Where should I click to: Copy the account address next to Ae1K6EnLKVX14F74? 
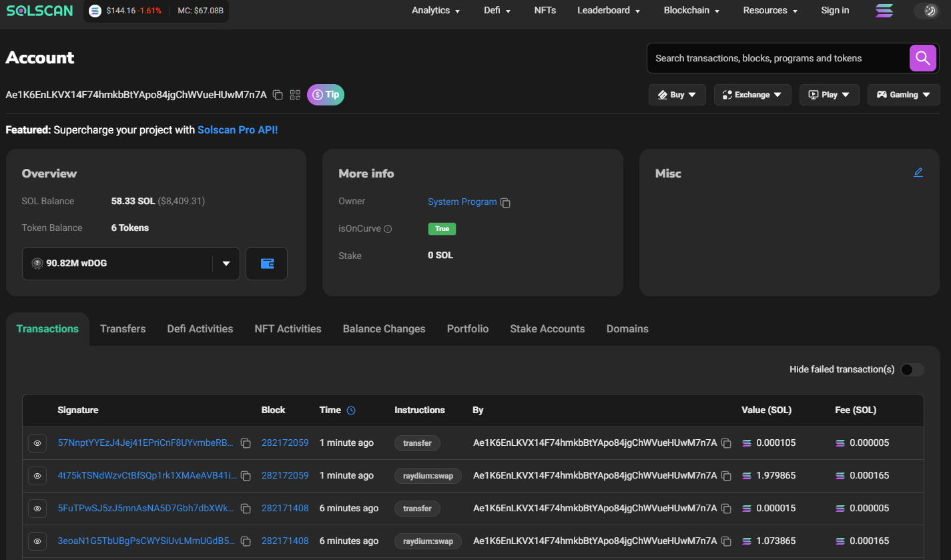pos(278,95)
